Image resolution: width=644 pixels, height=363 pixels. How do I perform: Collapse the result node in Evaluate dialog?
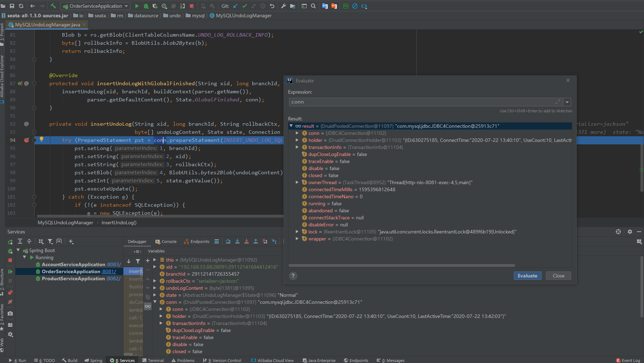291,126
